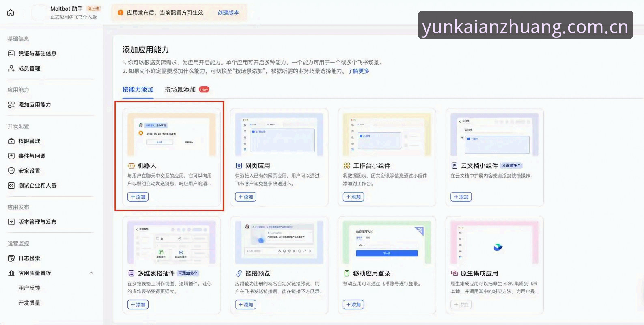
Task: Click the 添加应用能力 page heading
Action: point(146,50)
